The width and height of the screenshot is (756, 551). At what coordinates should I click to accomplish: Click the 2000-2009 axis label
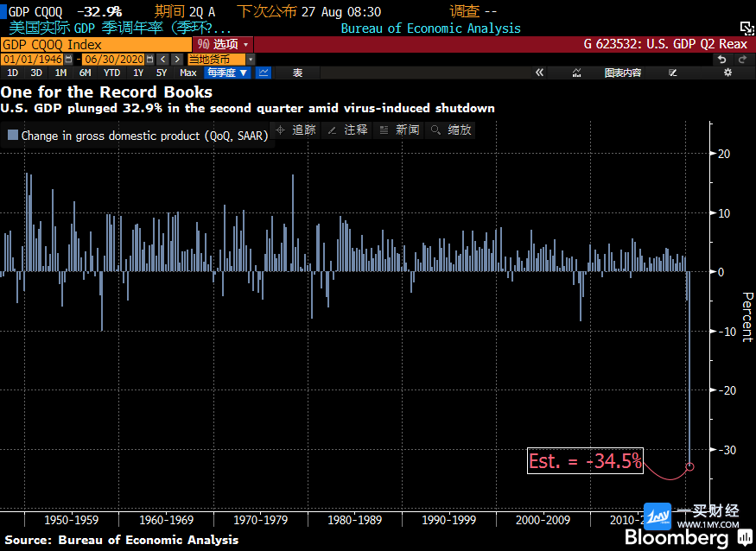[543, 520]
